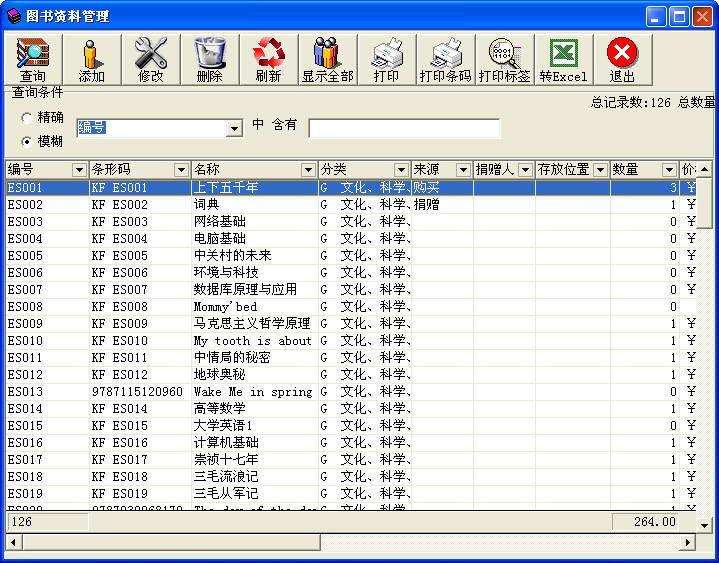Select the 环境与科技 book row

pos(351,272)
